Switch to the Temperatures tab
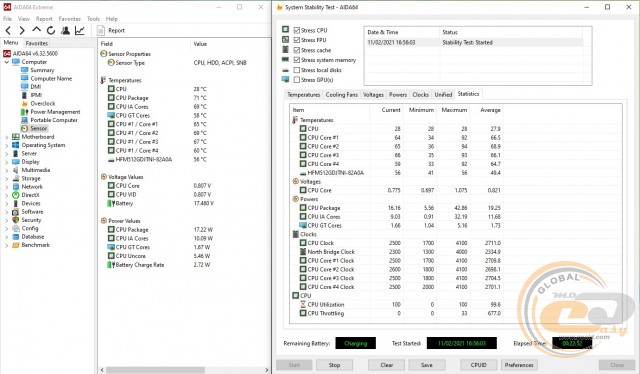 [x=304, y=95]
